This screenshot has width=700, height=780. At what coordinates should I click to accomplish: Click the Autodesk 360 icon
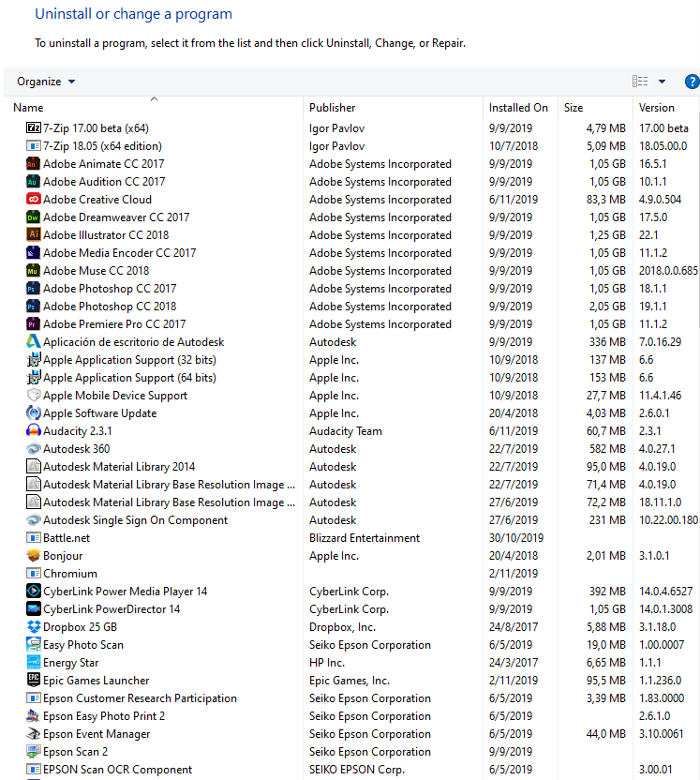point(34,449)
